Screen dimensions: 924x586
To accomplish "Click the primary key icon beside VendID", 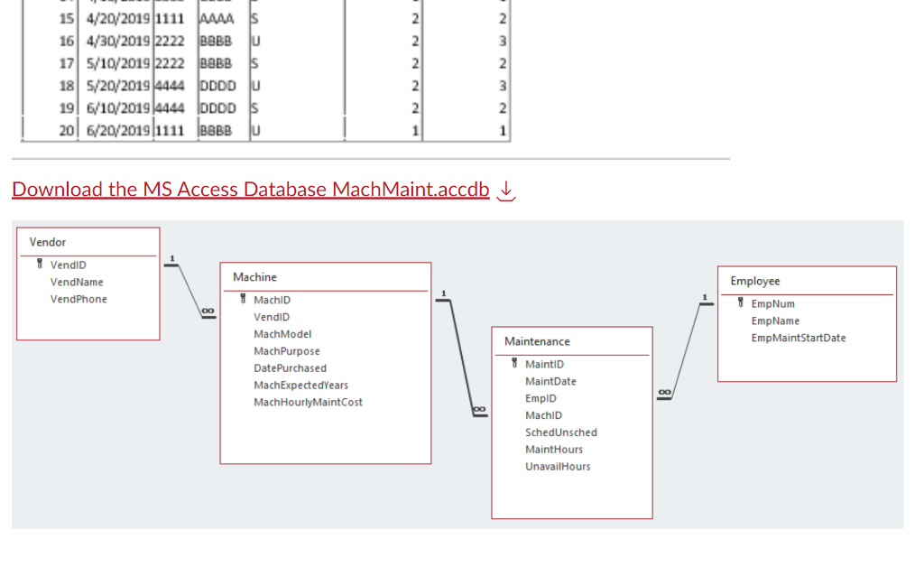I will [38, 265].
